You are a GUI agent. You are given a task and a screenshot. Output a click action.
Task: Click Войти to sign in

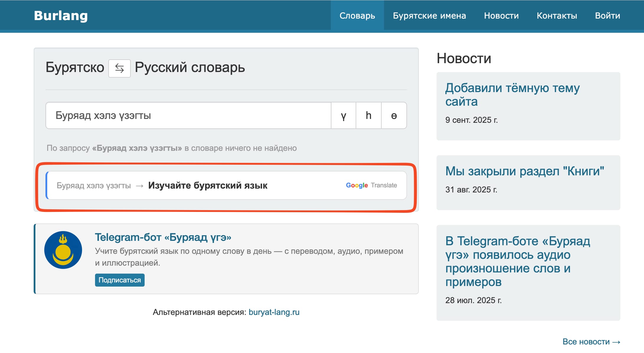pos(608,16)
